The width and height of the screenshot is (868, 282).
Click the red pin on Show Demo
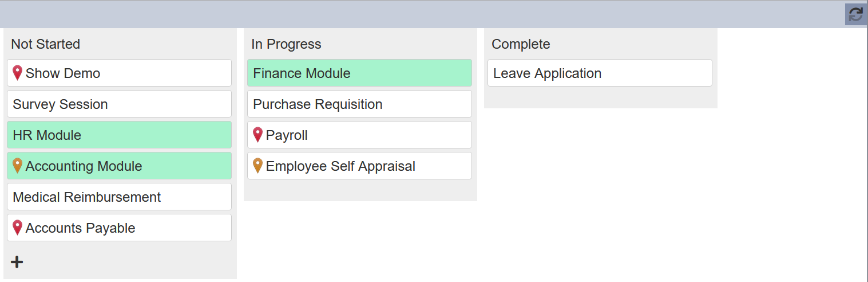(x=18, y=73)
